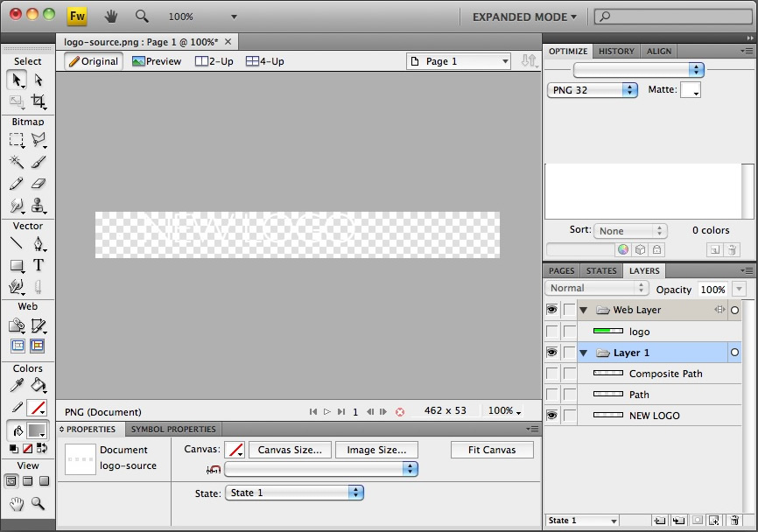Switch to the History tab

click(x=616, y=52)
